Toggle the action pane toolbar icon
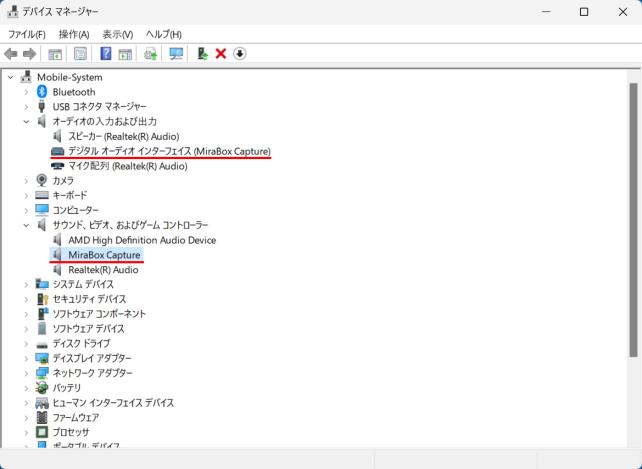Screen dimensions: 642x469 click(x=125, y=54)
